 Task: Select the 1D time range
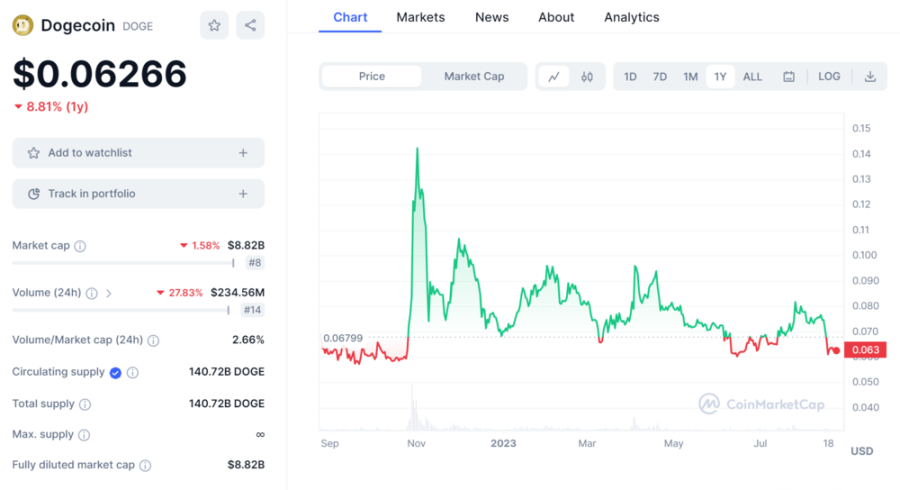coord(630,76)
